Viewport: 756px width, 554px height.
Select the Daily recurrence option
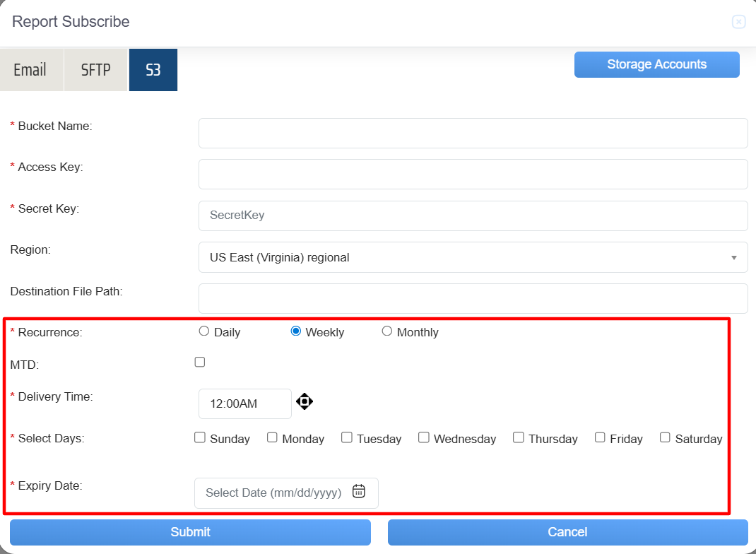[x=204, y=331]
